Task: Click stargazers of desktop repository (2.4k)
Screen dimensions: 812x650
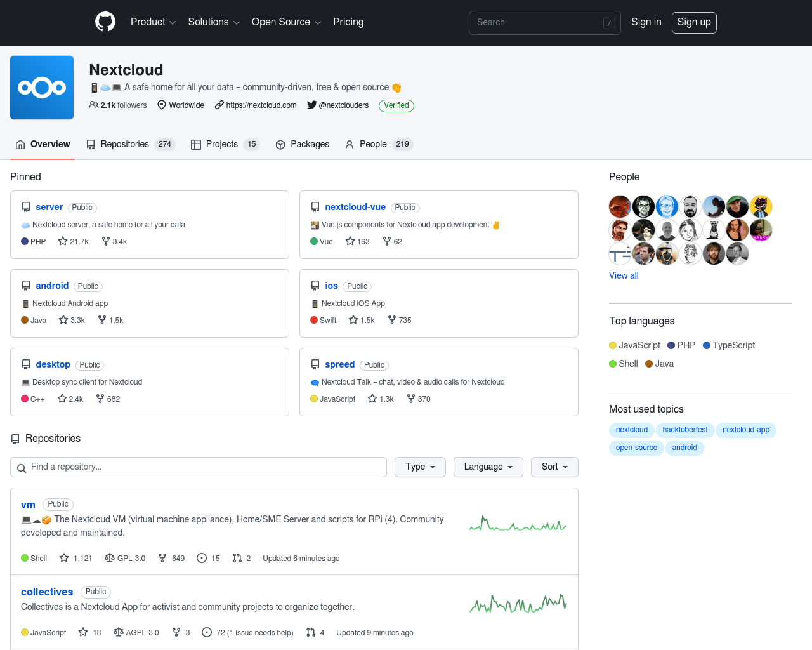Action: [x=70, y=399]
